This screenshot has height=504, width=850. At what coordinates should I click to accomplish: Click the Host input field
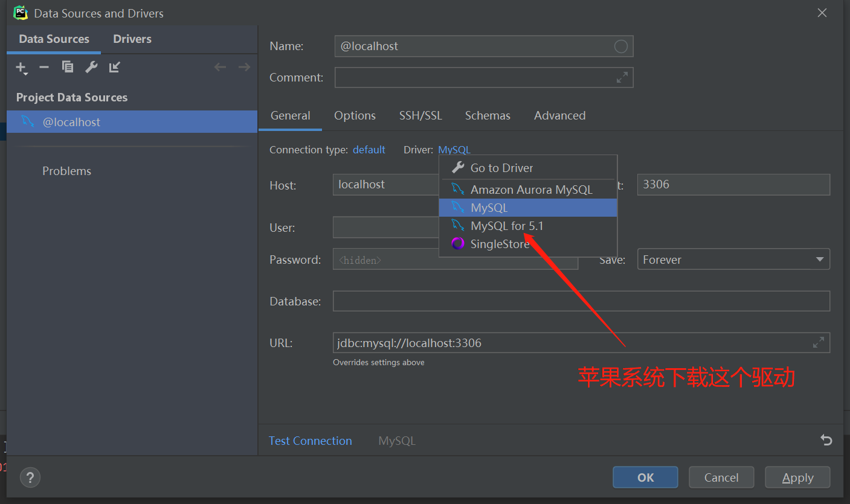point(387,185)
